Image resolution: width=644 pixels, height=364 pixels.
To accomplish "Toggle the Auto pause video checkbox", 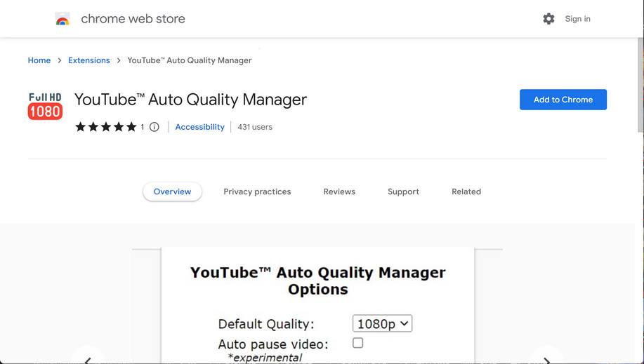I will coord(358,343).
